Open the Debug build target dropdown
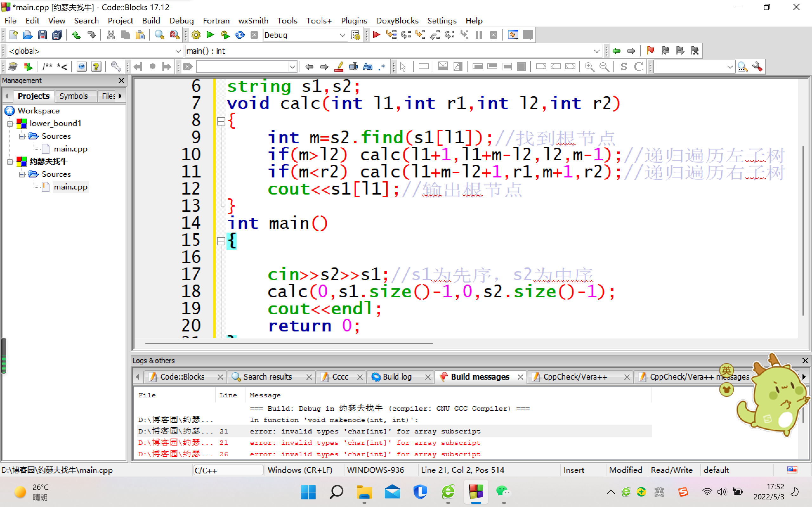The image size is (812, 507). [x=342, y=35]
